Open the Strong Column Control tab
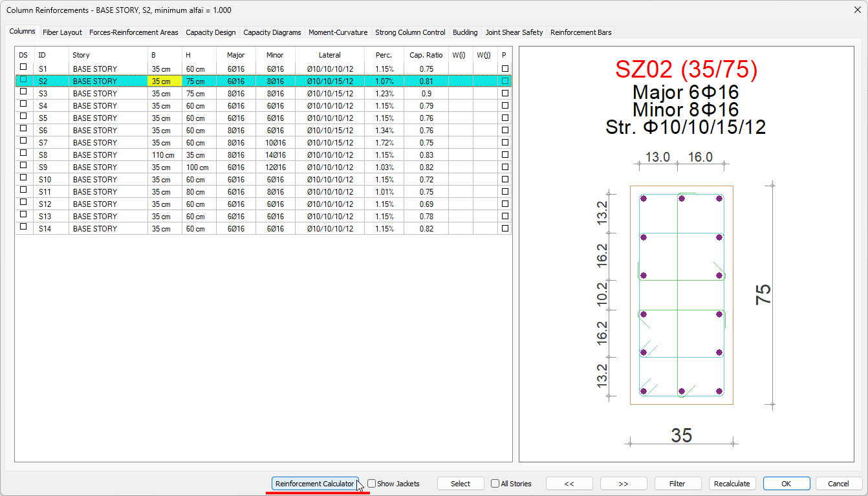The height and width of the screenshot is (496, 868). tap(410, 32)
